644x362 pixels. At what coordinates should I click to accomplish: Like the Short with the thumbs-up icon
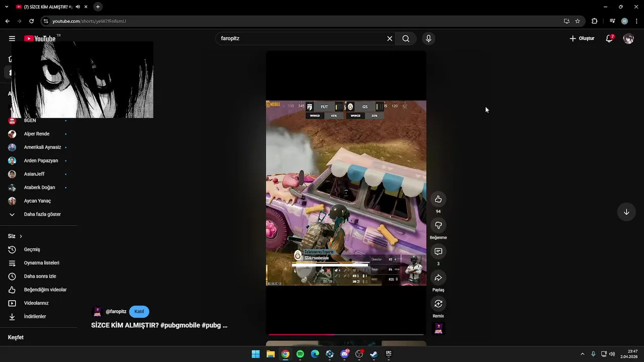438,199
